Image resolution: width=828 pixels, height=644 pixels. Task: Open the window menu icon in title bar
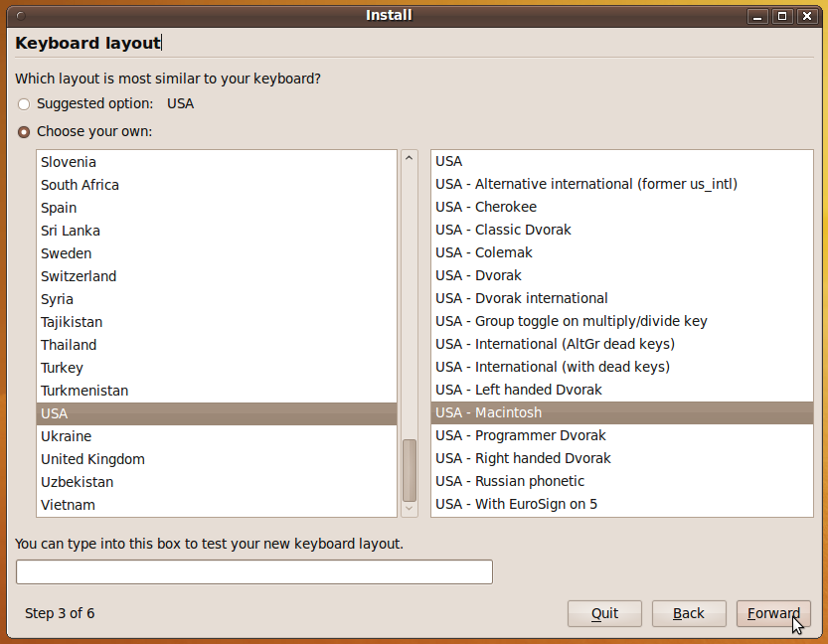click(x=22, y=16)
